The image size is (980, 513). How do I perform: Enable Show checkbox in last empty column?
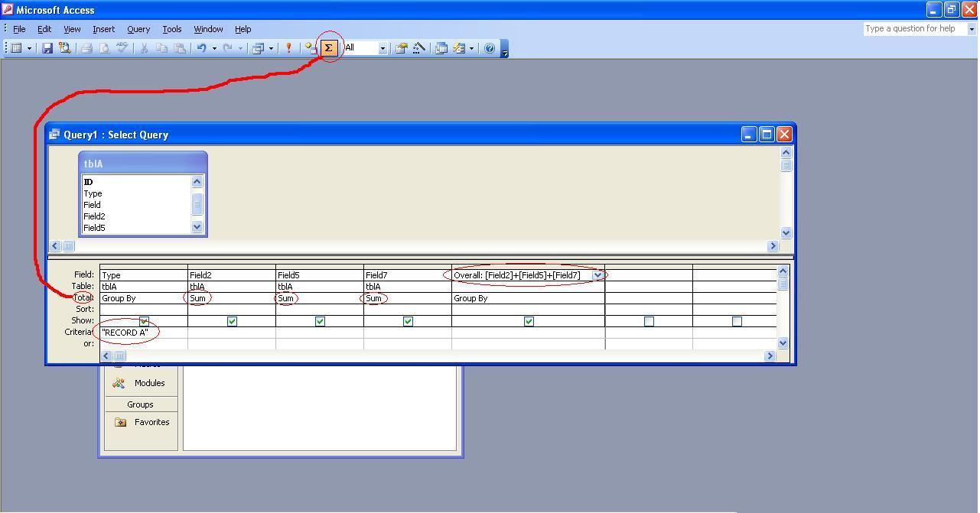[737, 321]
